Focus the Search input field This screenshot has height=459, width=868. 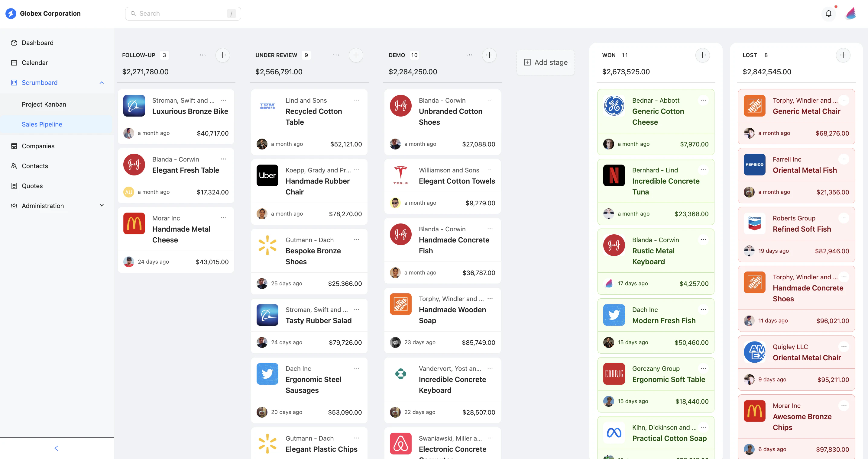coord(183,14)
